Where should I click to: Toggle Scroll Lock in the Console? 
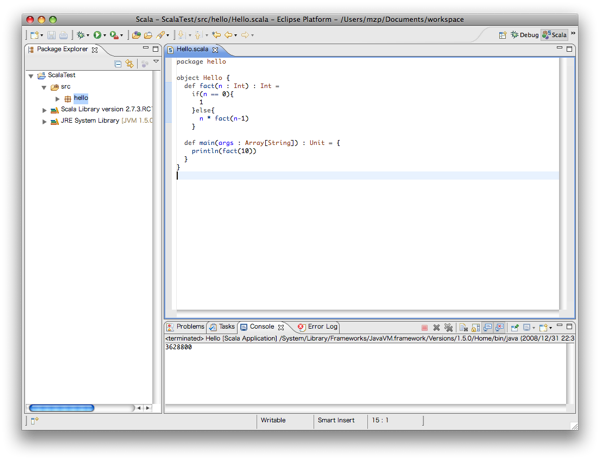pyautogui.click(x=475, y=328)
